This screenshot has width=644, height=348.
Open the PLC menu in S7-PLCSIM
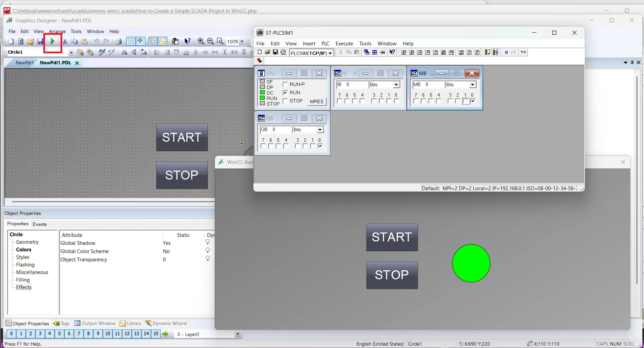click(x=325, y=44)
